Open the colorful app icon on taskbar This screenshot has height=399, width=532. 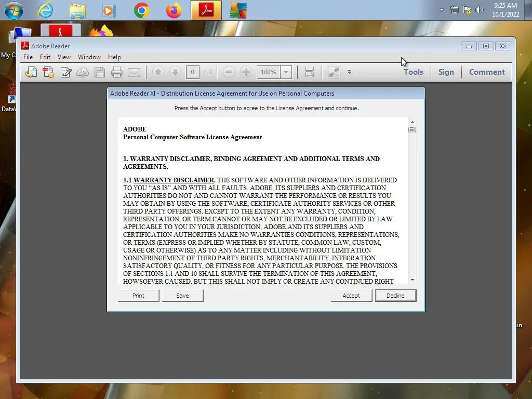[238, 10]
